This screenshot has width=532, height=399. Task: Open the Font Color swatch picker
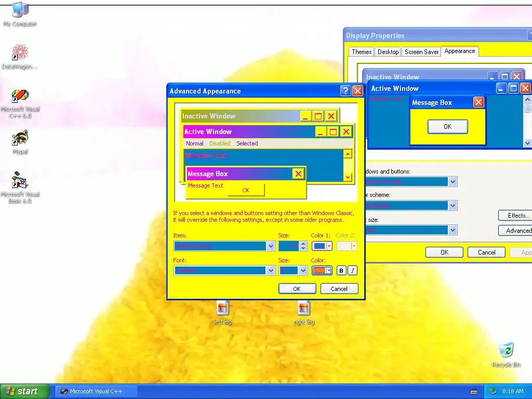pos(322,270)
